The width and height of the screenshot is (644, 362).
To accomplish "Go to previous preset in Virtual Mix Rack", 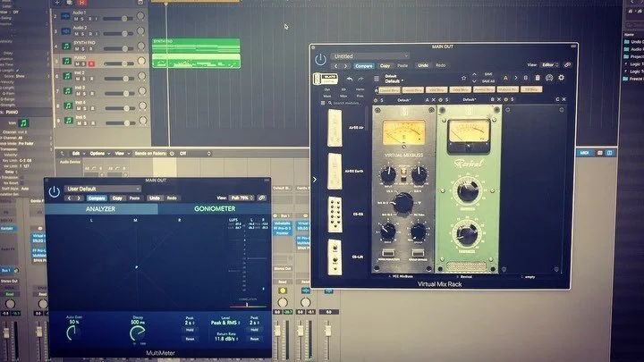I will point(336,65).
